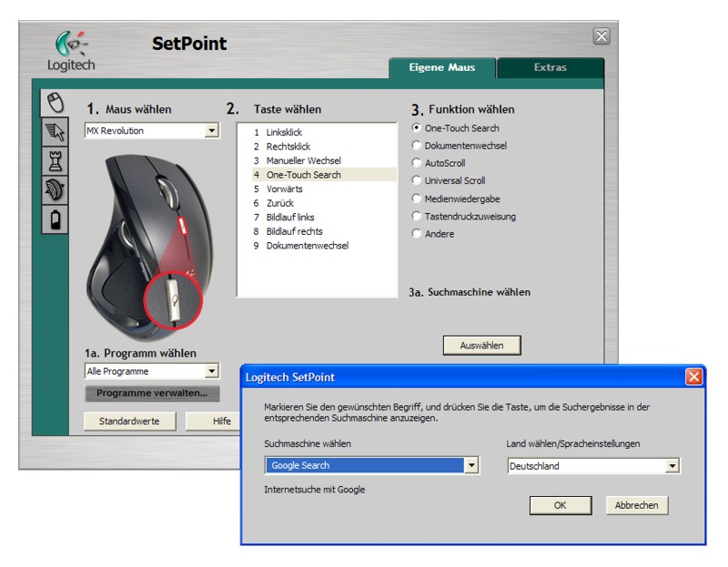Select the Eigene Maus tab
The height and width of the screenshot is (567, 728).
[x=442, y=68]
